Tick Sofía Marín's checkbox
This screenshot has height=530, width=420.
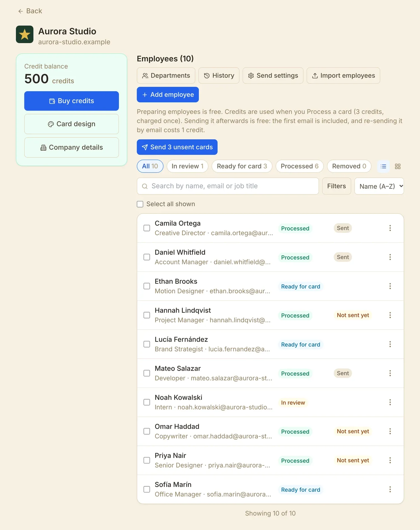pyautogui.click(x=147, y=489)
